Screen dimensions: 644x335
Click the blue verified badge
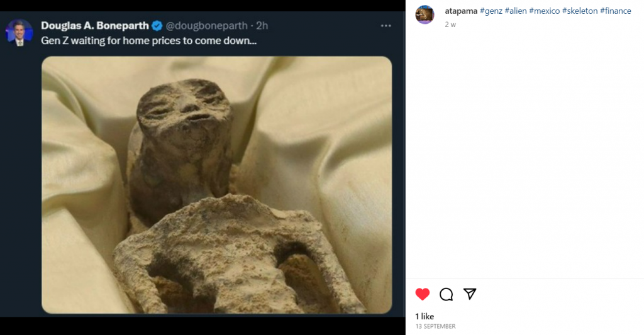pos(157,26)
